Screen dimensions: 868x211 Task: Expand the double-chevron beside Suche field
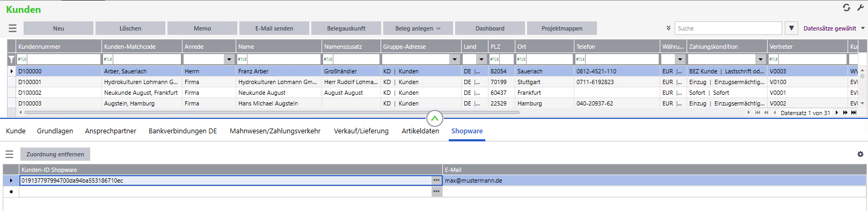668,28
